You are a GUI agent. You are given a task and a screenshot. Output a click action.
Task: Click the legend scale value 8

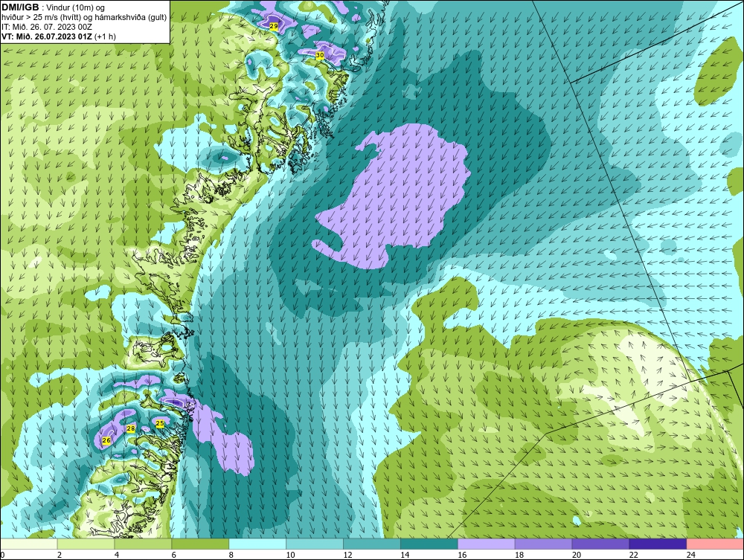pos(231,555)
